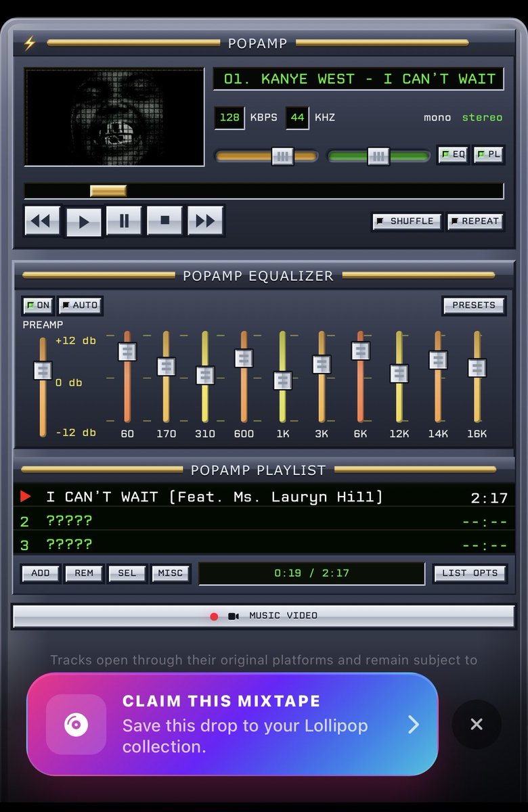This screenshot has width=528, height=812.
Task: Click the 14K band slider handle
Action: (x=438, y=360)
